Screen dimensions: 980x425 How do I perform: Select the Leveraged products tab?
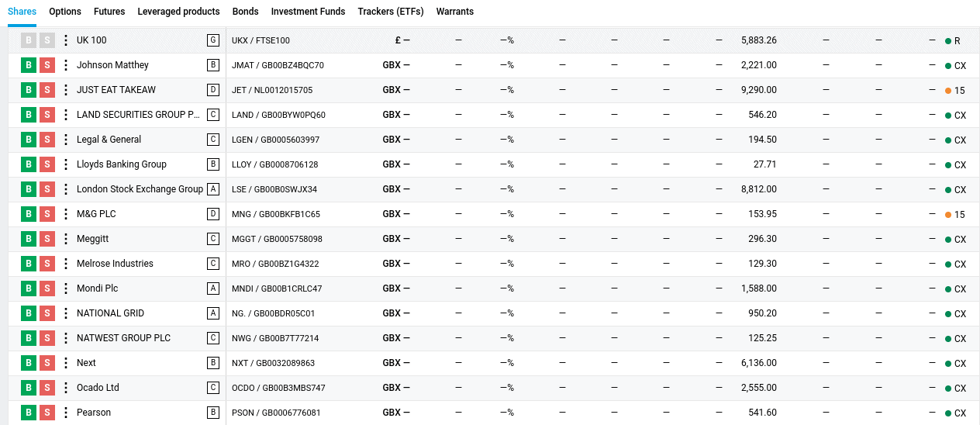[178, 12]
